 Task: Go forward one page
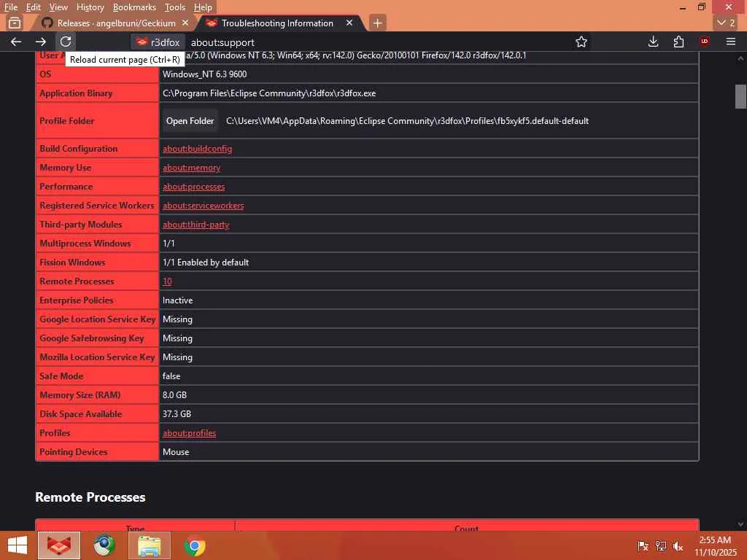41,42
